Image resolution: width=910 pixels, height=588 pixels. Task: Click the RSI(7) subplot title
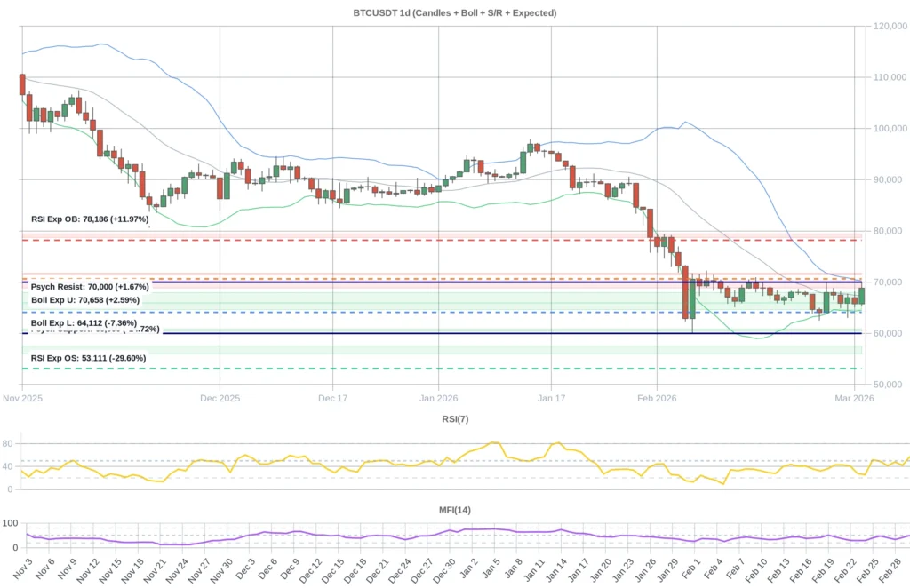click(x=454, y=418)
